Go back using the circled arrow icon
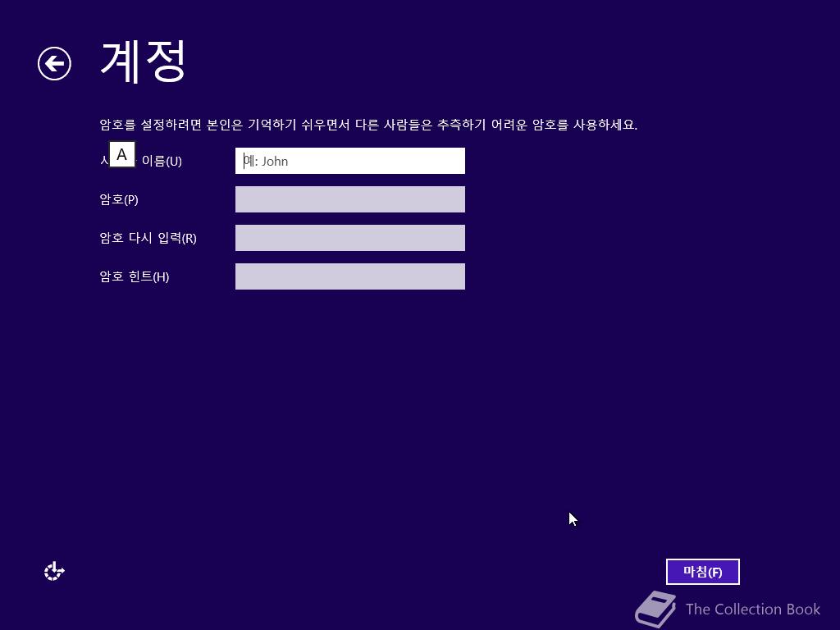The image size is (840, 630). (54, 64)
